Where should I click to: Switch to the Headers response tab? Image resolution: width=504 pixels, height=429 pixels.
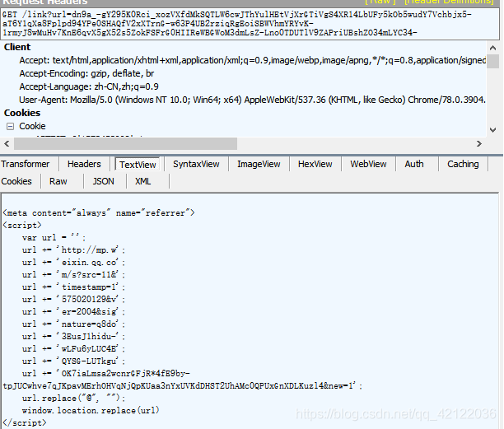[84, 164]
